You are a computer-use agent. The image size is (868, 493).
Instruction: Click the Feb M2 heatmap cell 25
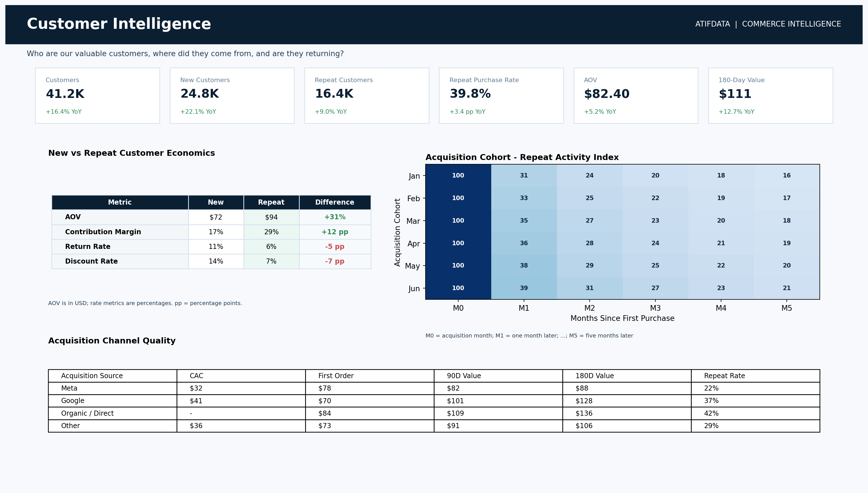tap(590, 198)
